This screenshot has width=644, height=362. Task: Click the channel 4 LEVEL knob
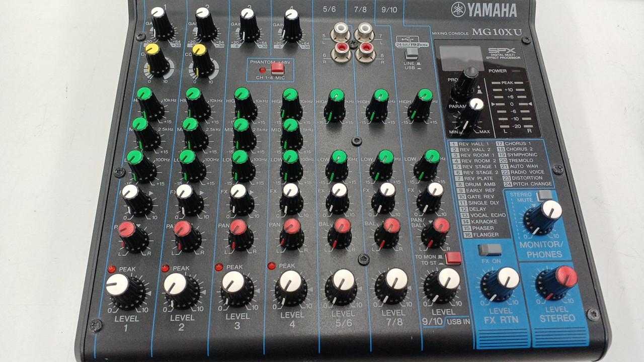click(291, 288)
